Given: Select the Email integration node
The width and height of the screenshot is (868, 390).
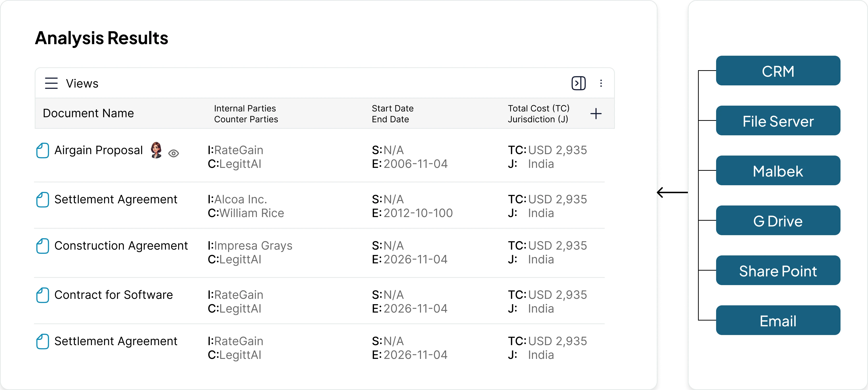Looking at the screenshot, I should coord(778,321).
